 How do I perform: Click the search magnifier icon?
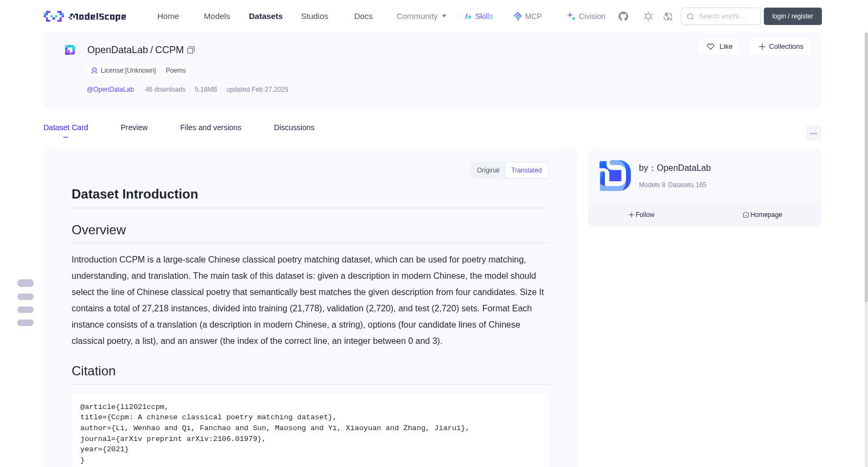(690, 16)
